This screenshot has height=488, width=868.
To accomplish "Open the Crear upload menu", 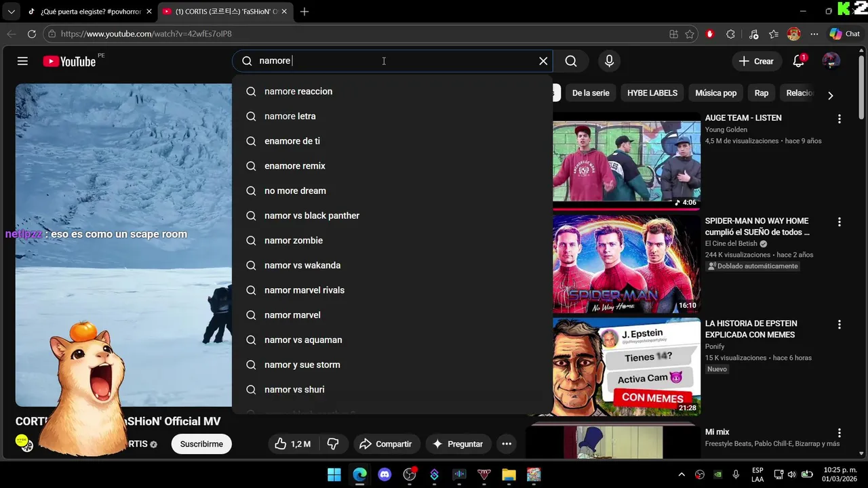I will (x=757, y=61).
